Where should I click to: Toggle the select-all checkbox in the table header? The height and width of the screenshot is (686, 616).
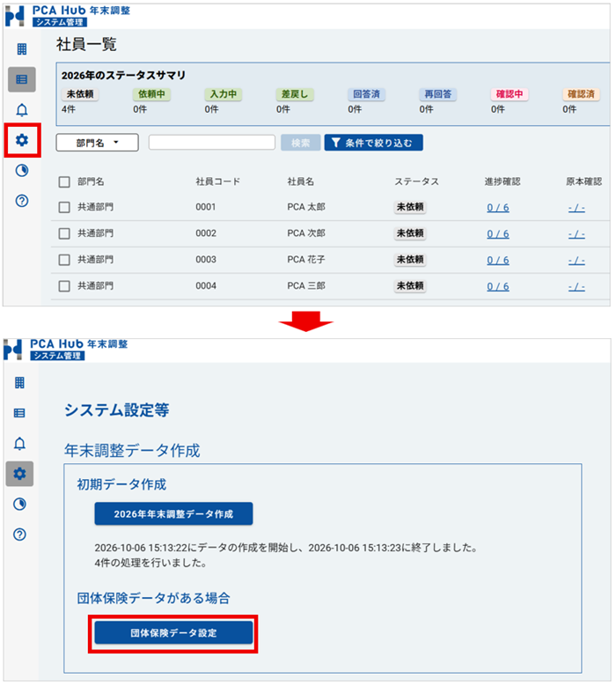(64, 182)
